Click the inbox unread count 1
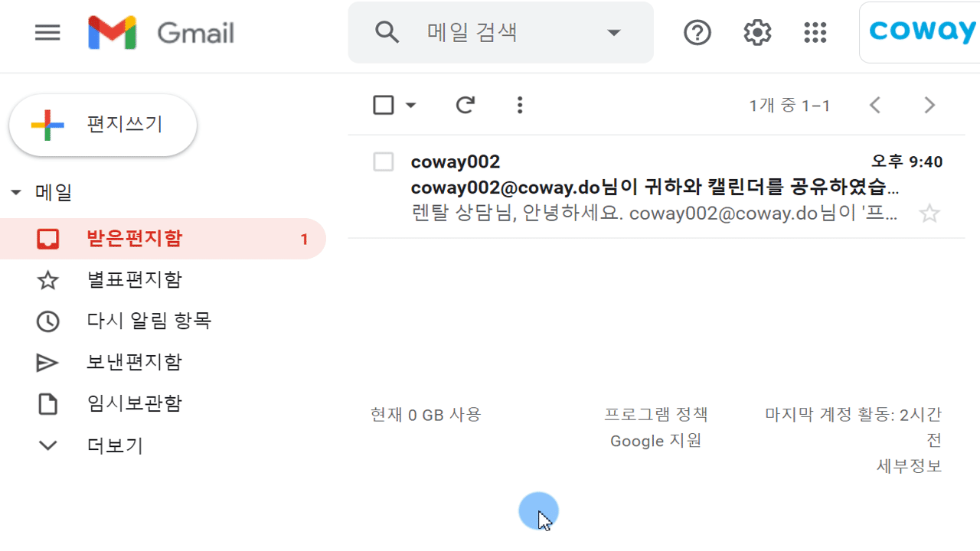This screenshot has height=551, width=980. pyautogui.click(x=304, y=240)
